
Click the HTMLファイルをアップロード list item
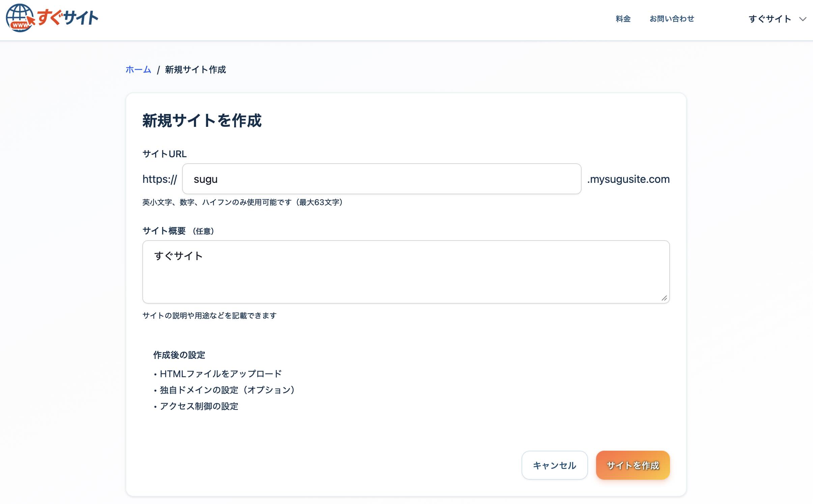[220, 373]
